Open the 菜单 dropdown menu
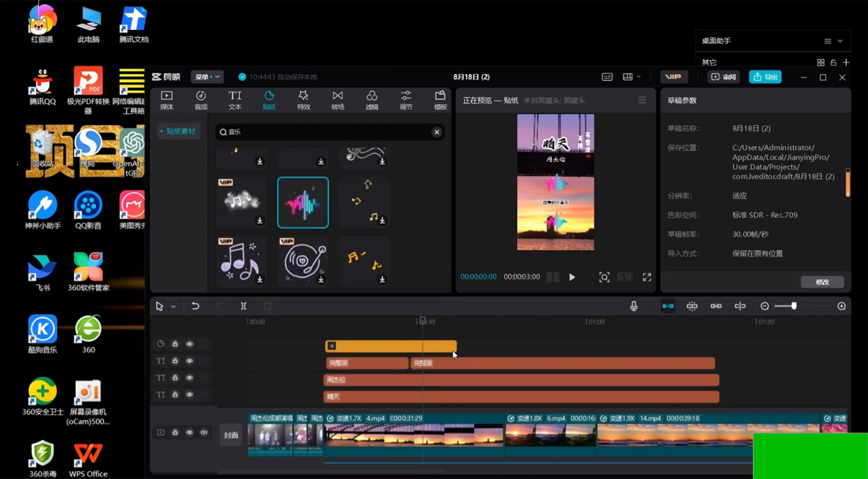This screenshot has width=868, height=479. click(x=207, y=77)
